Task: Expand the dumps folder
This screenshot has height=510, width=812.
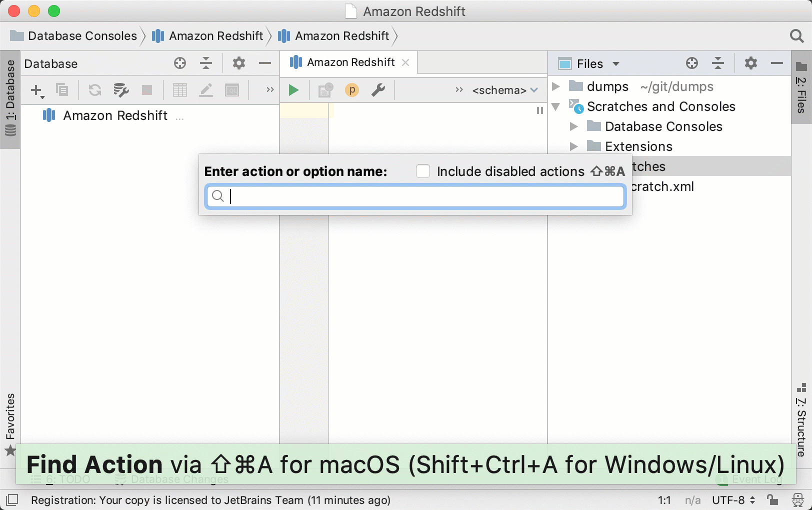Action: [555, 86]
